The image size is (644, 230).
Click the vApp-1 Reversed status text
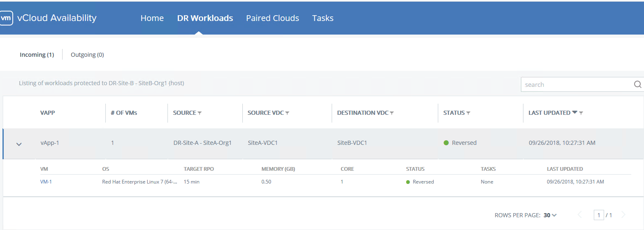point(464,143)
